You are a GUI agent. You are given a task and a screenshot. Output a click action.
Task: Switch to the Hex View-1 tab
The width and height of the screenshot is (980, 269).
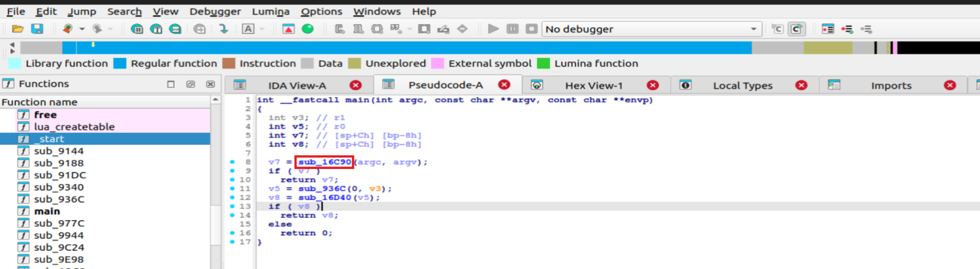pos(594,85)
